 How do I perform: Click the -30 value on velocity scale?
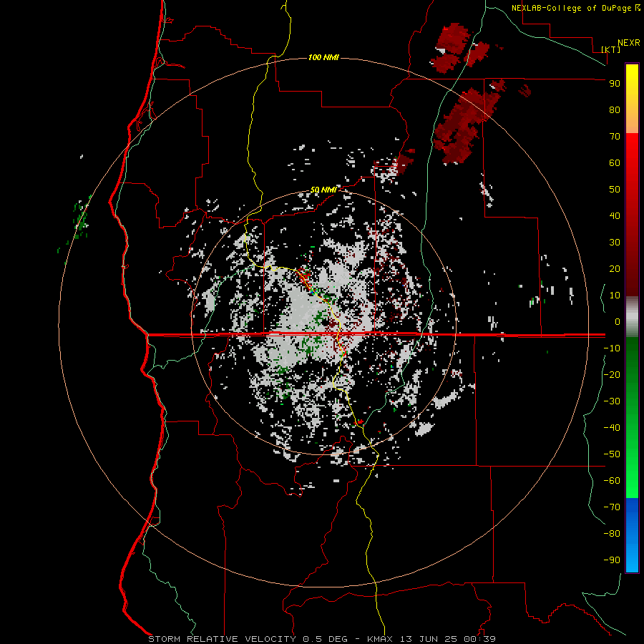612,401
